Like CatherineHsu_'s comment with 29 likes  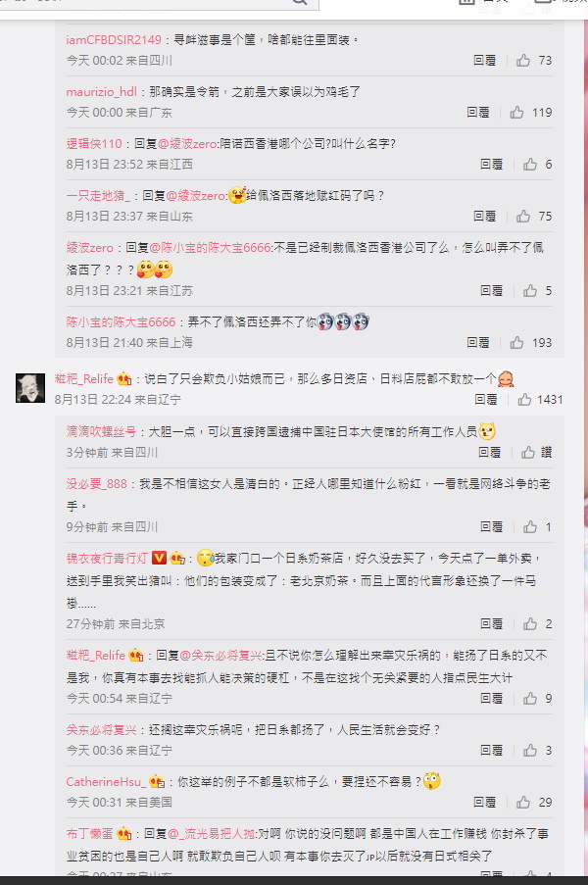click(x=523, y=802)
